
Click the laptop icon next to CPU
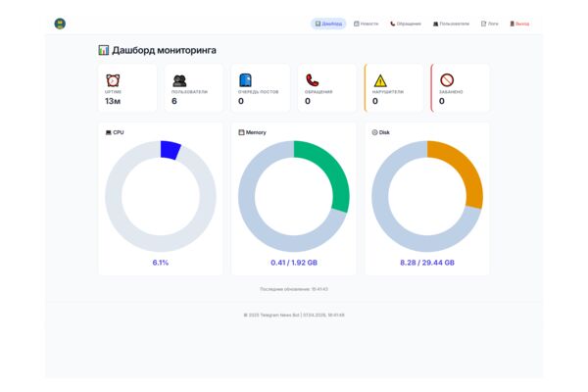tap(109, 132)
